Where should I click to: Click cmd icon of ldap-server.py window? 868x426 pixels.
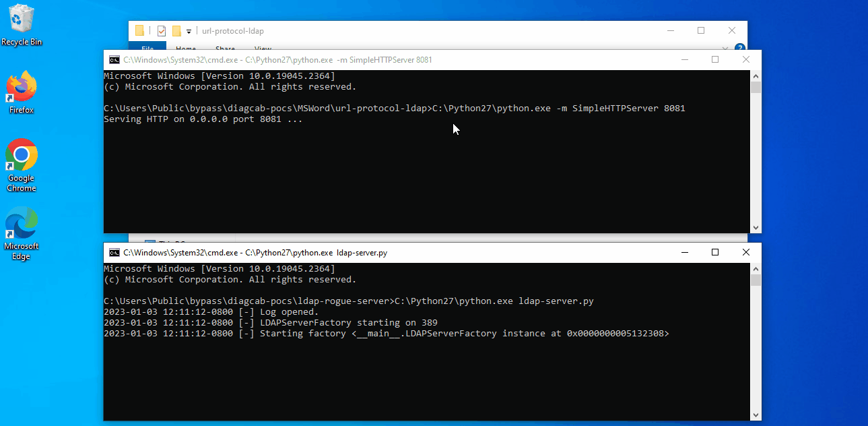click(114, 253)
